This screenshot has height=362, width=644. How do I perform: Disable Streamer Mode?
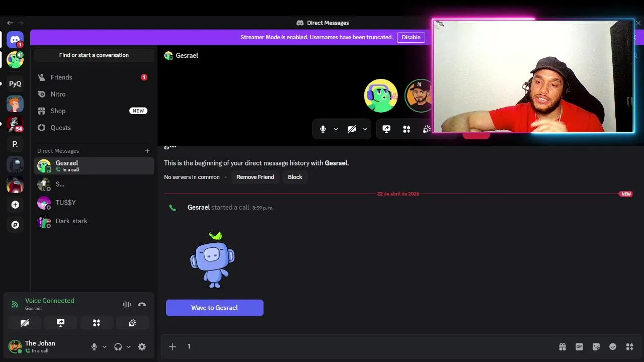coord(411,37)
